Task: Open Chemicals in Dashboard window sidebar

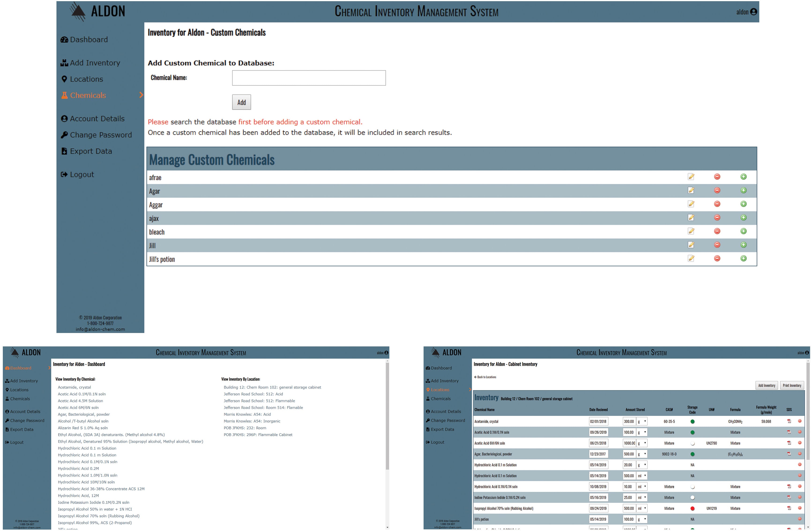Action: (x=18, y=399)
